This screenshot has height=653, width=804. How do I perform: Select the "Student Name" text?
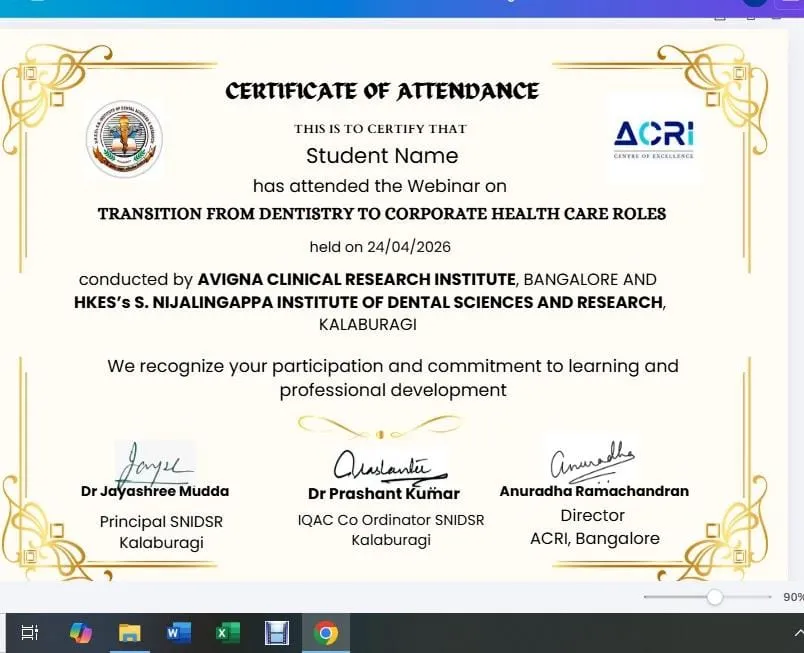click(x=382, y=156)
